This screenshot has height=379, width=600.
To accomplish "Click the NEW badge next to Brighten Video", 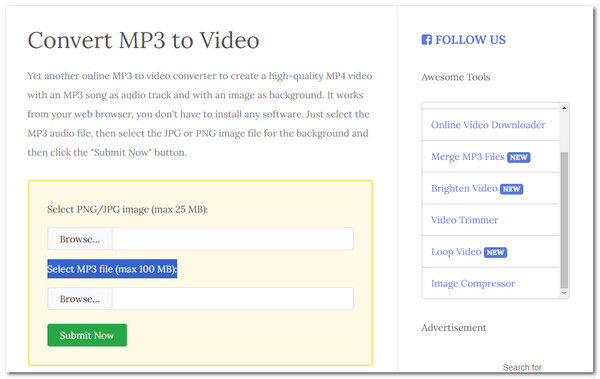I will (x=511, y=189).
